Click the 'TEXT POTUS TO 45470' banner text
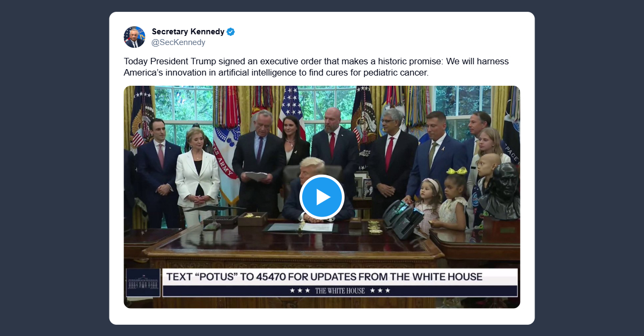The height and width of the screenshot is (336, 644). (324, 277)
